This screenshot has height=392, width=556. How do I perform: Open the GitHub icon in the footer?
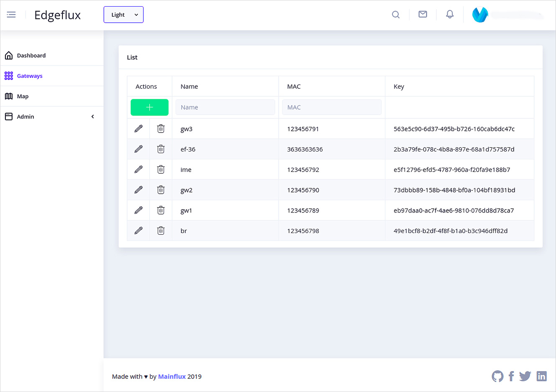tap(497, 376)
